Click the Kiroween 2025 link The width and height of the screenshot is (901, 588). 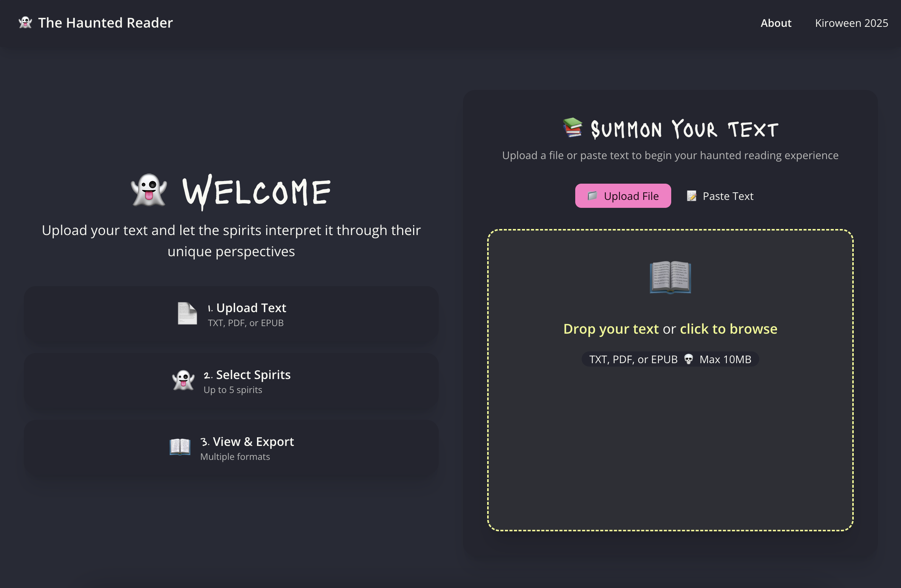(x=851, y=23)
